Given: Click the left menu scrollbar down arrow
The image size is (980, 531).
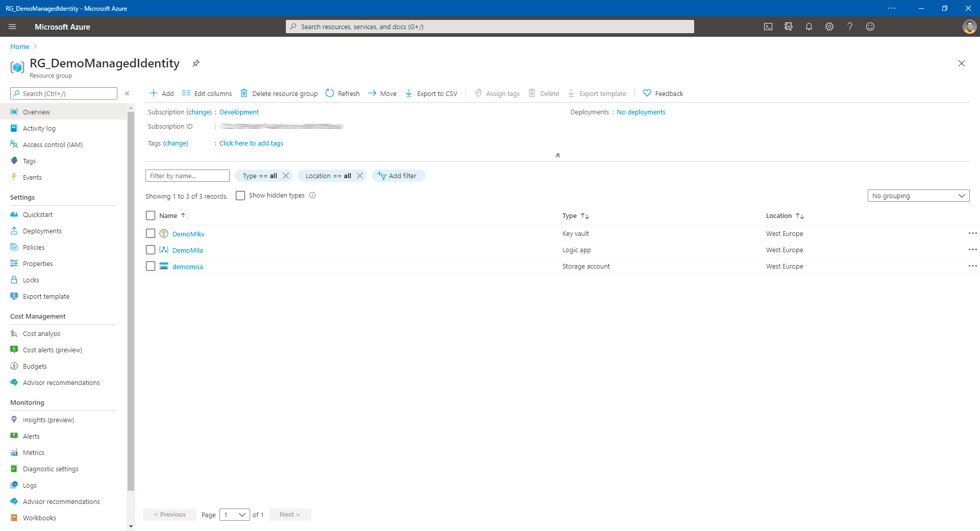Looking at the screenshot, I should click(131, 526).
